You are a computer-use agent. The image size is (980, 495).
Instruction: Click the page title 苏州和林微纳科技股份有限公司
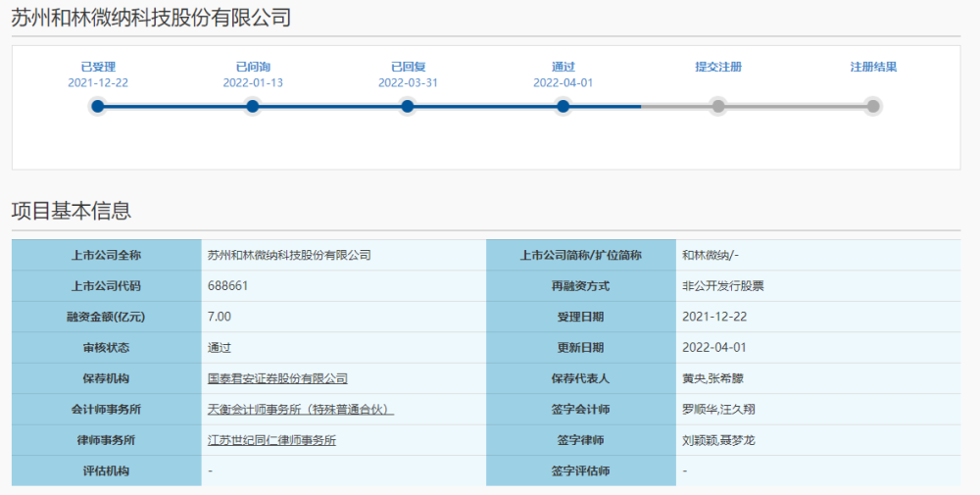(151, 17)
